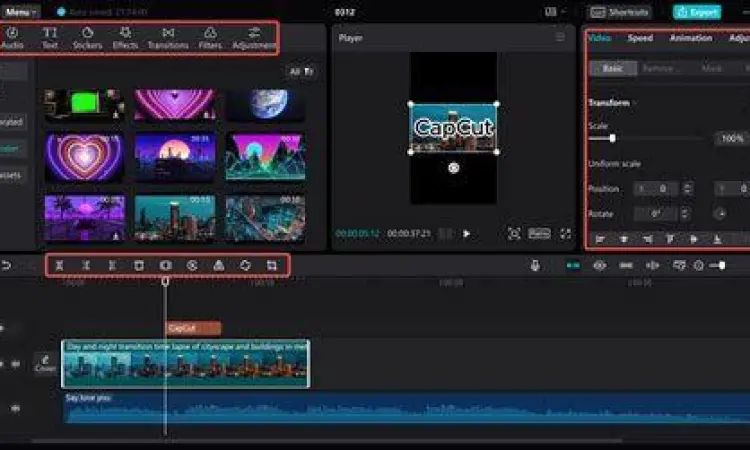Open the Effects tab
Image resolution: width=750 pixels, height=450 pixels.
click(125, 38)
